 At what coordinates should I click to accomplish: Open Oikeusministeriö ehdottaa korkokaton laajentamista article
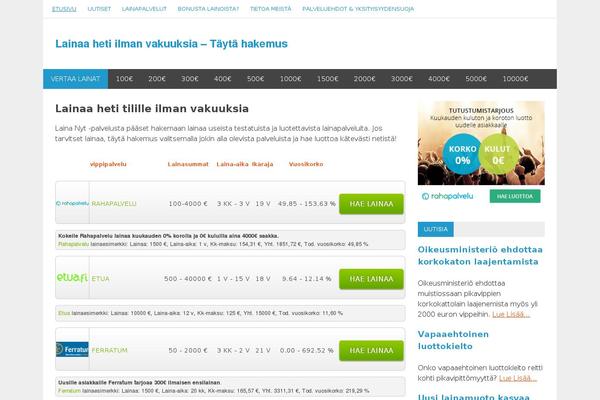(480, 256)
